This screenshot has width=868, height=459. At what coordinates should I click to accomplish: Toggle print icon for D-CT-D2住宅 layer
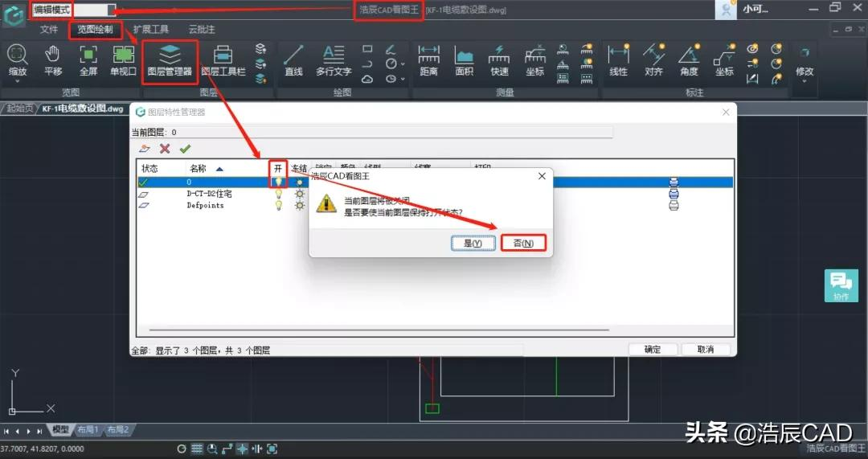(x=674, y=194)
